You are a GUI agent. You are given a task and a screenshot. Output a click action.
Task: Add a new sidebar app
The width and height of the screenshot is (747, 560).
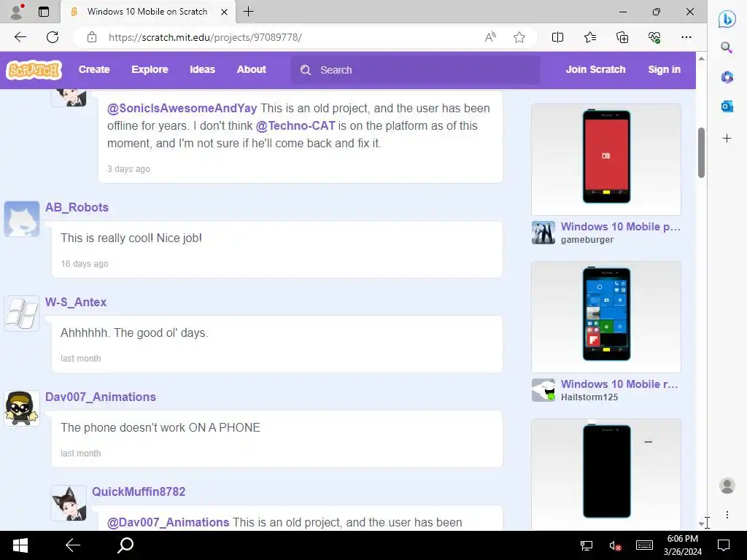727,138
